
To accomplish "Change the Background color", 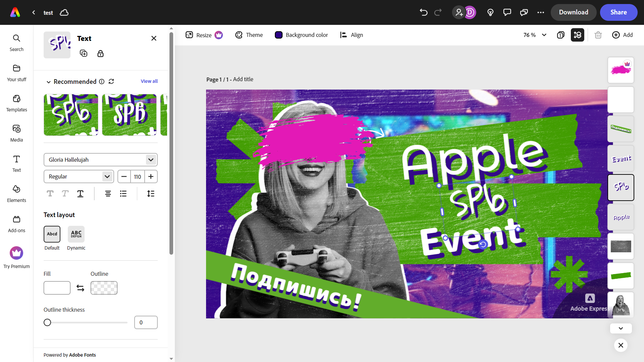I will (x=301, y=35).
